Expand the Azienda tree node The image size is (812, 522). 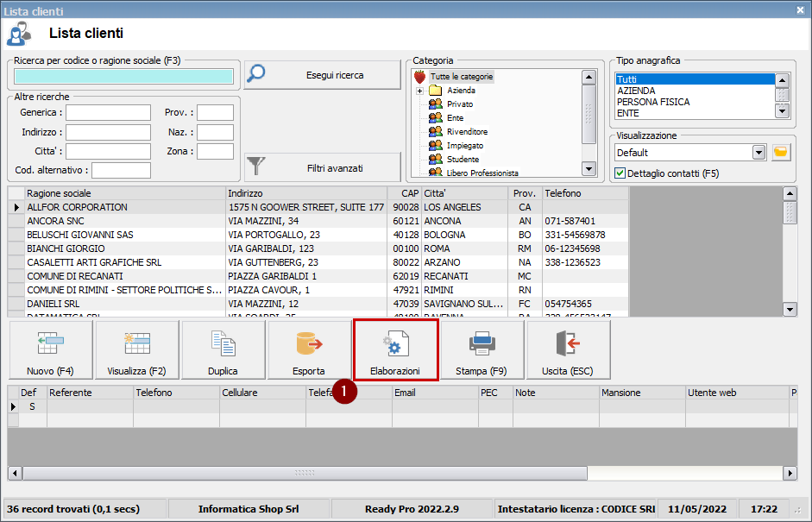pyautogui.click(x=420, y=91)
